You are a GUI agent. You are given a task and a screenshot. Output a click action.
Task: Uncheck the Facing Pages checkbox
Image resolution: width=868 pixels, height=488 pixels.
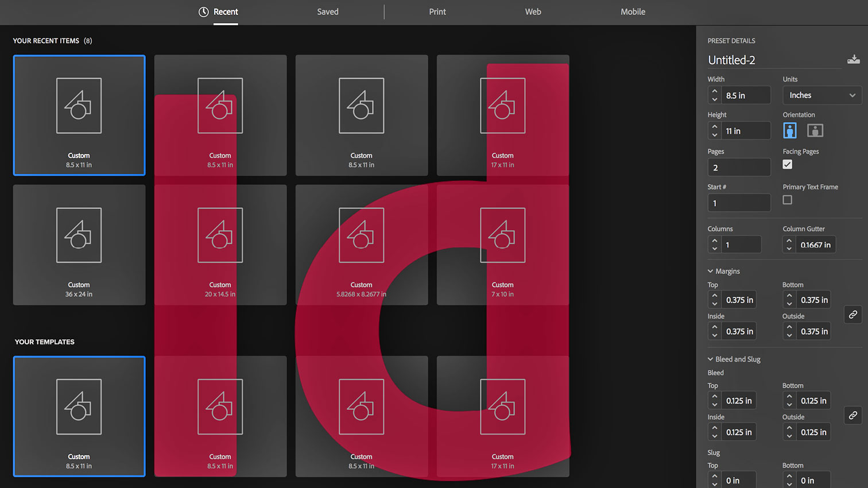(x=788, y=165)
